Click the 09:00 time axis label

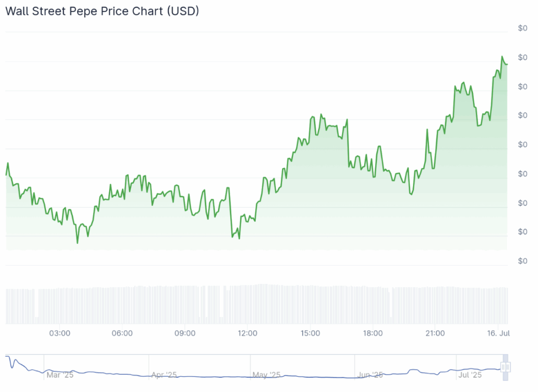185,333
